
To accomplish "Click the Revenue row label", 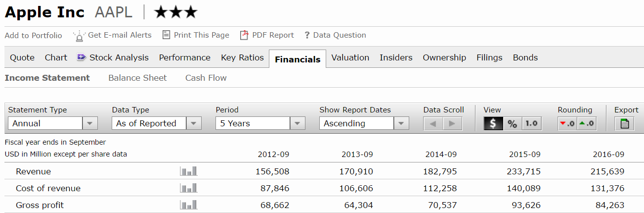I will click(x=33, y=171).
